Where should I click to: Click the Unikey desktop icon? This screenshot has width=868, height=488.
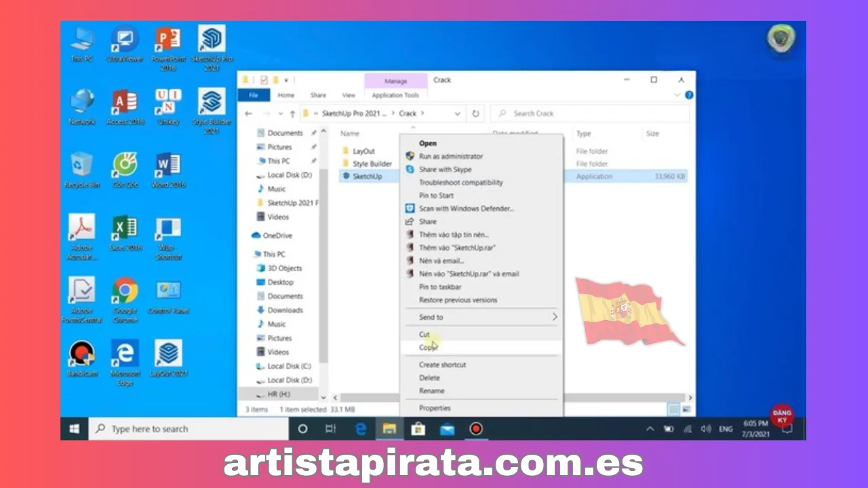[168, 106]
